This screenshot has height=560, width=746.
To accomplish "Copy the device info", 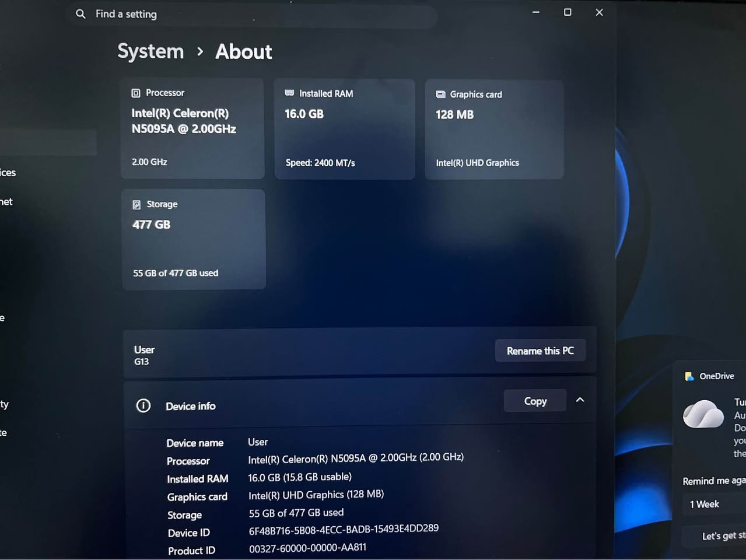I will coord(535,401).
